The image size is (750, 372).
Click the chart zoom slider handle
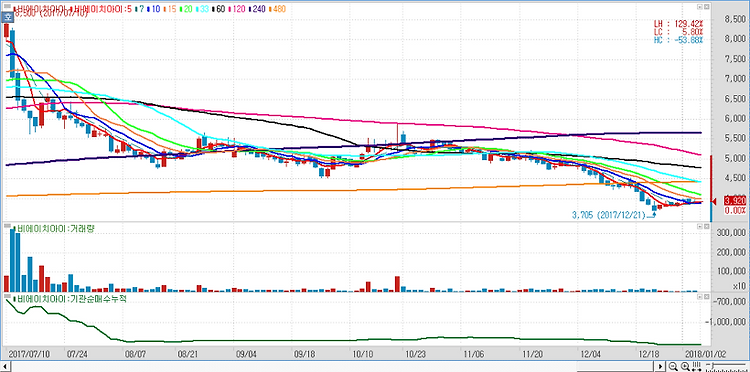point(713,366)
